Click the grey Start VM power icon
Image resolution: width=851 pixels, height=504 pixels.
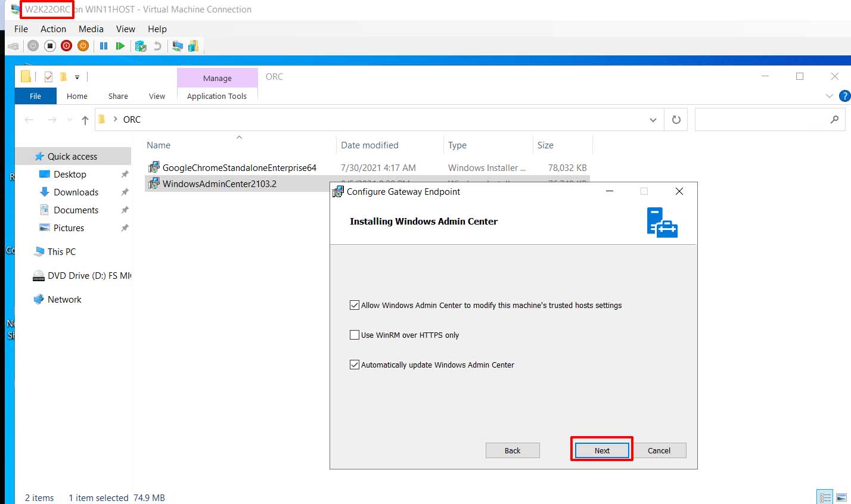tap(33, 46)
